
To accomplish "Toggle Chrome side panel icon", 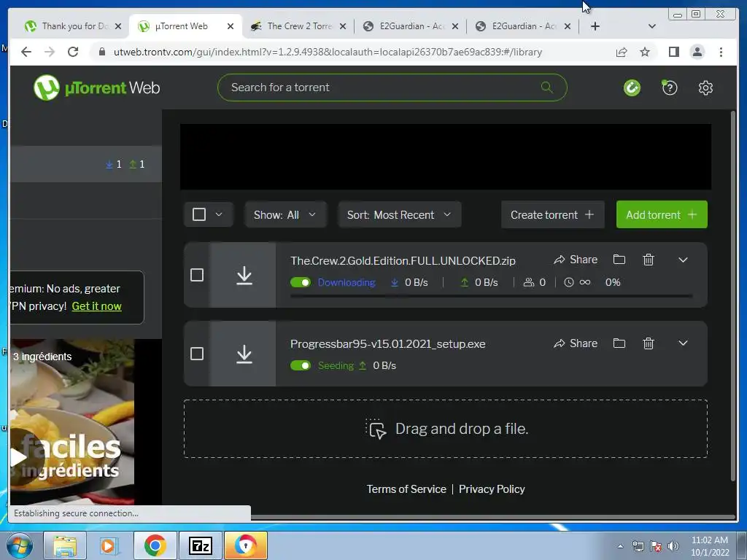I will point(673,52).
